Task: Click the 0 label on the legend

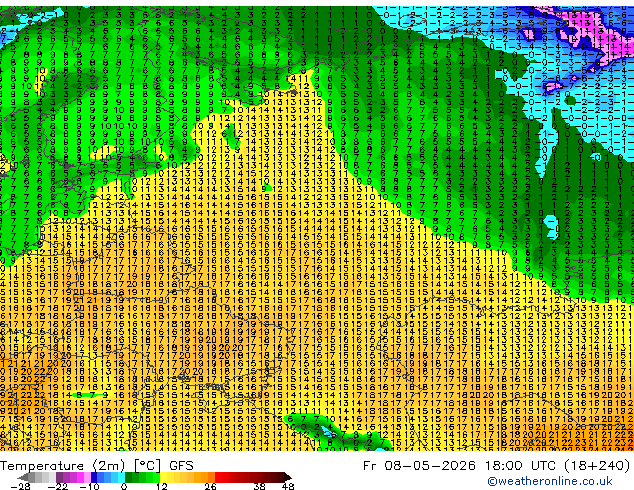Action: (124, 486)
